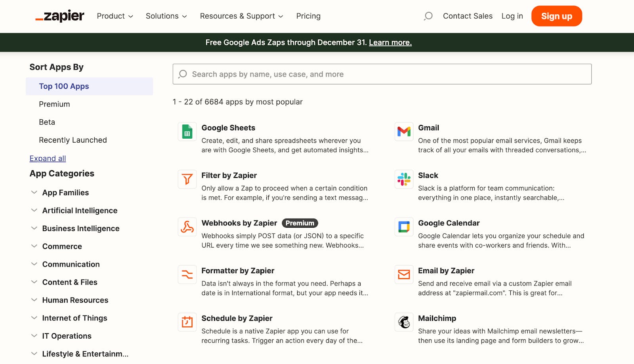This screenshot has width=634, height=364.
Task: Open the Google Sheets app title
Action: (x=228, y=128)
